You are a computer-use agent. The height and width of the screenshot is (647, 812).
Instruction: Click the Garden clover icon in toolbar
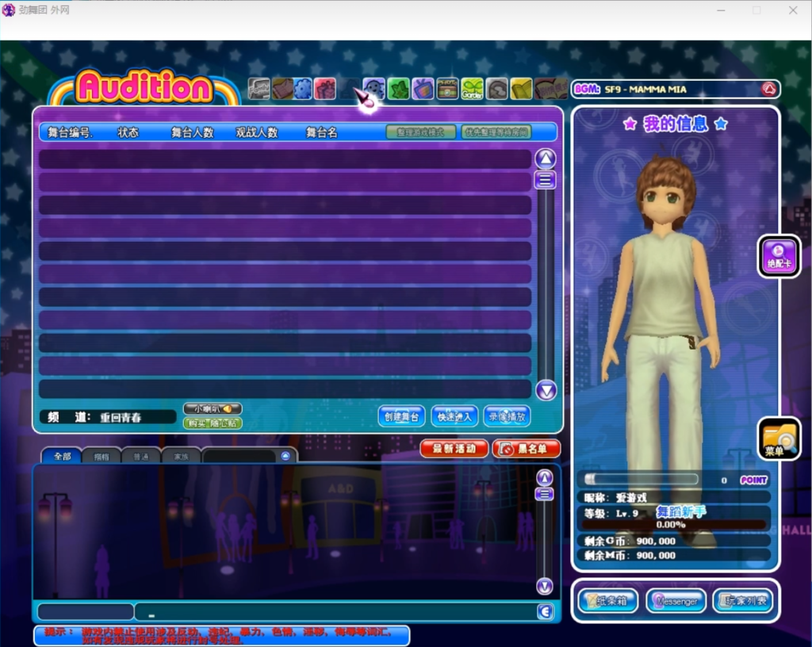coord(472,89)
